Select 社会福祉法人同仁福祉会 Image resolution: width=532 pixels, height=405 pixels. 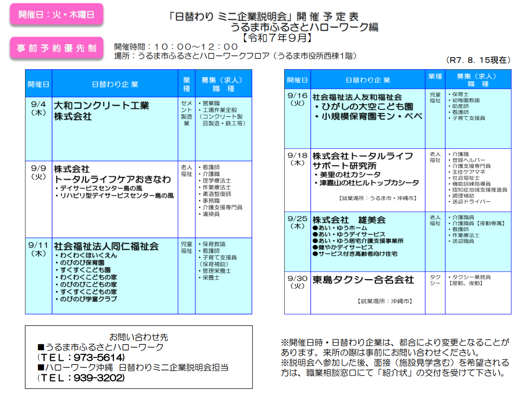coord(106,246)
